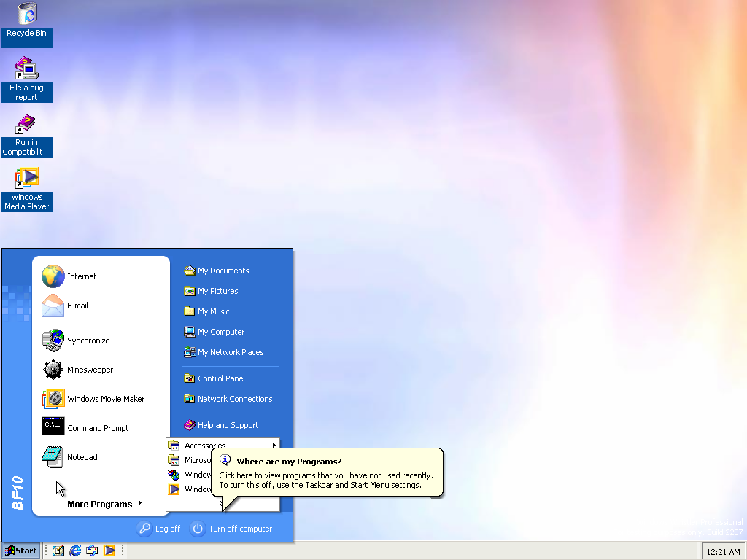Click Turn off computer
Screen dimensions: 747x560
point(231,529)
